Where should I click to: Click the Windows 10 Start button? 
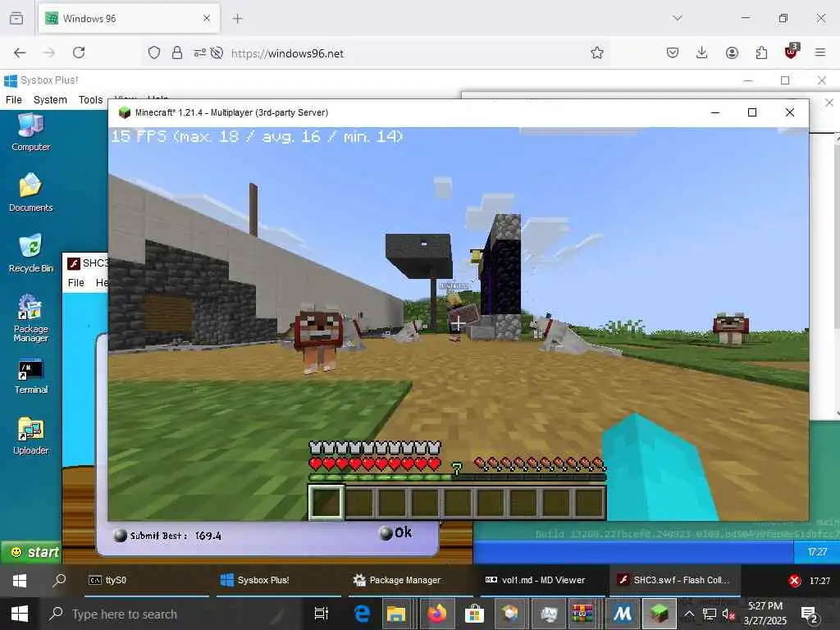(20, 614)
